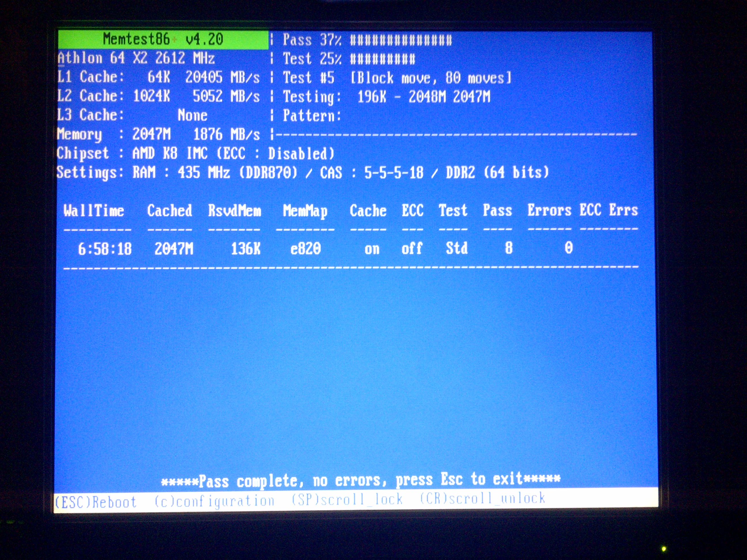Click the Pass 37% progress bar hashes
Image resolution: width=747 pixels, height=560 pixels.
tap(401, 41)
